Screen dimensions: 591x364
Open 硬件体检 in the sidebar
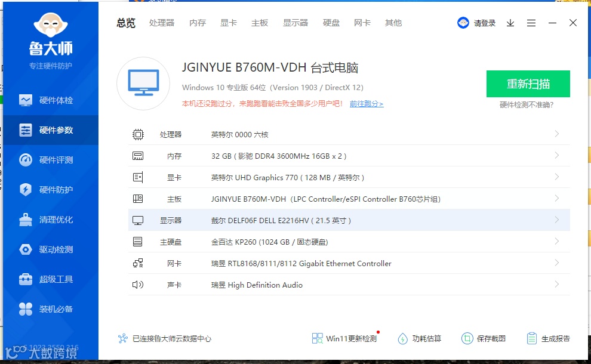click(51, 100)
